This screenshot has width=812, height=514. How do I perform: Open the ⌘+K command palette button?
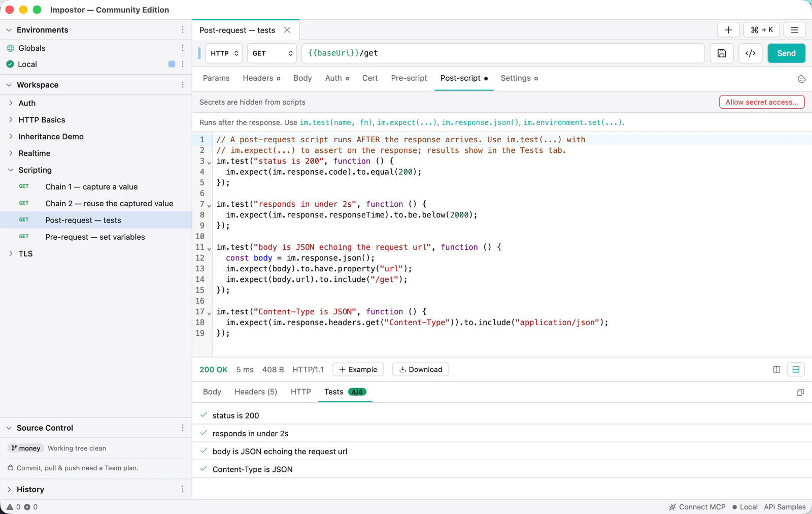pos(762,30)
